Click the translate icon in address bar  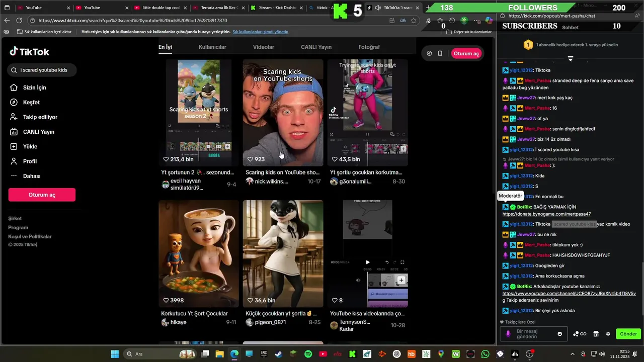403,21
